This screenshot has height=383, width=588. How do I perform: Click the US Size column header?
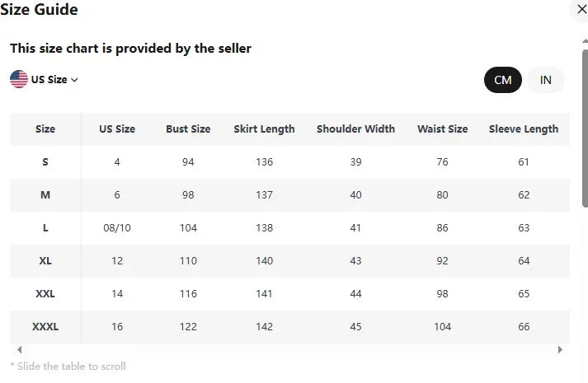(117, 129)
